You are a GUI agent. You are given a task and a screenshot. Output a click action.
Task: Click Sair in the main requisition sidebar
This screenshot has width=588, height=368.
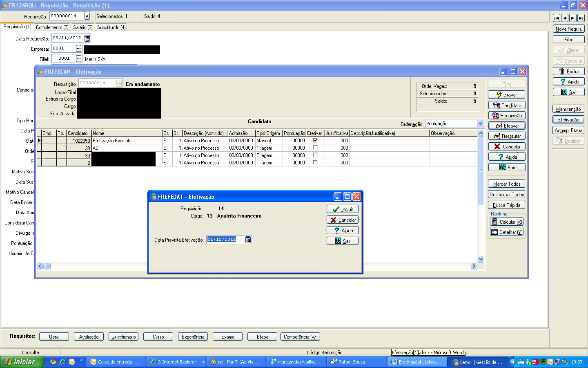[569, 92]
